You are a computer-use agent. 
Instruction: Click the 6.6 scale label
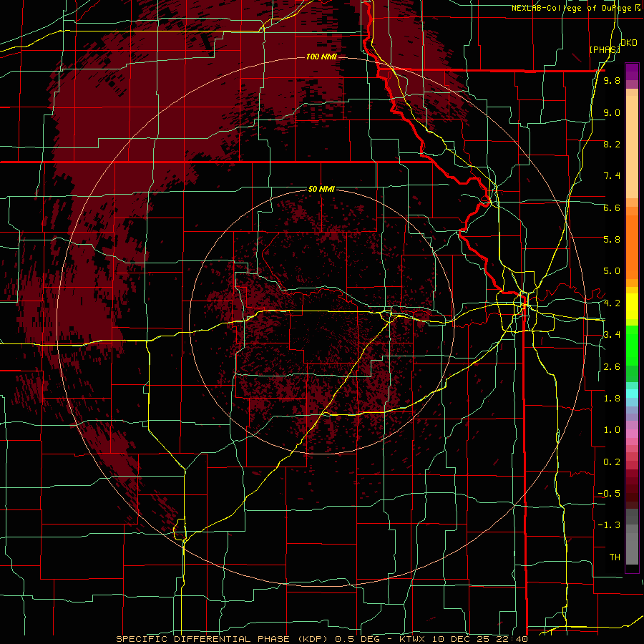(612, 208)
